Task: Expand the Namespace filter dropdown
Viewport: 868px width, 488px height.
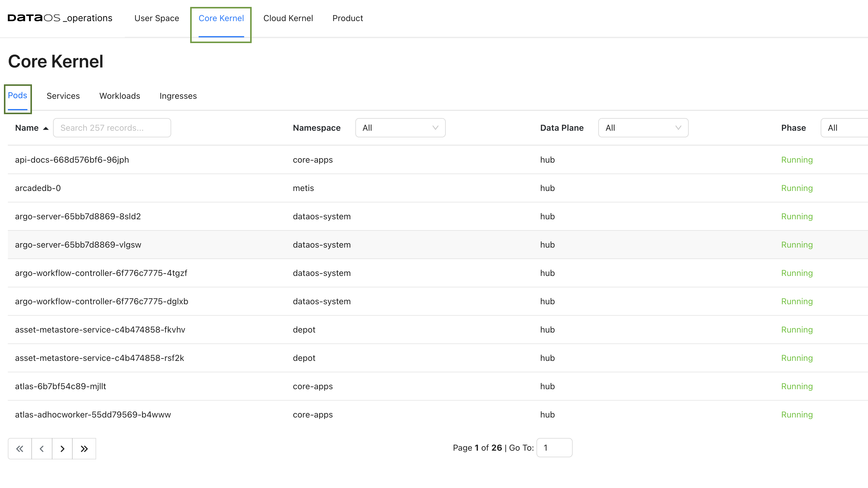Action: tap(400, 127)
